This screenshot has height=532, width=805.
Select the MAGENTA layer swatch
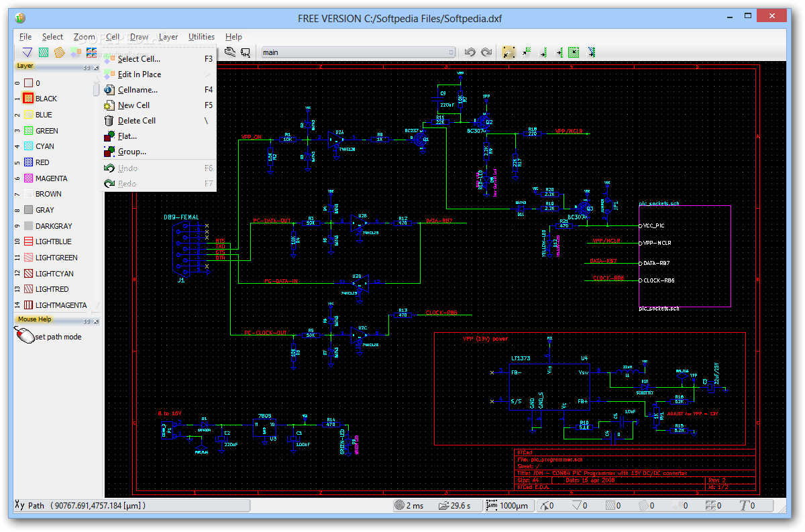click(28, 178)
